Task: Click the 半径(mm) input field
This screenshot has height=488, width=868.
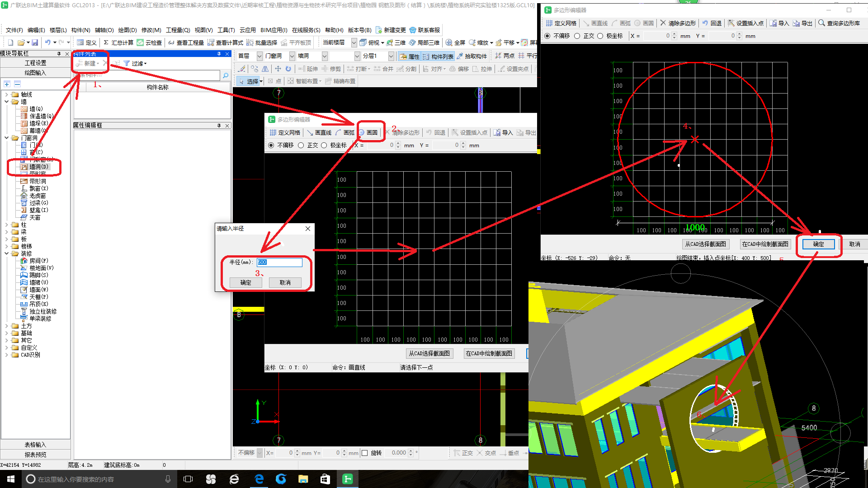Action: click(x=279, y=262)
